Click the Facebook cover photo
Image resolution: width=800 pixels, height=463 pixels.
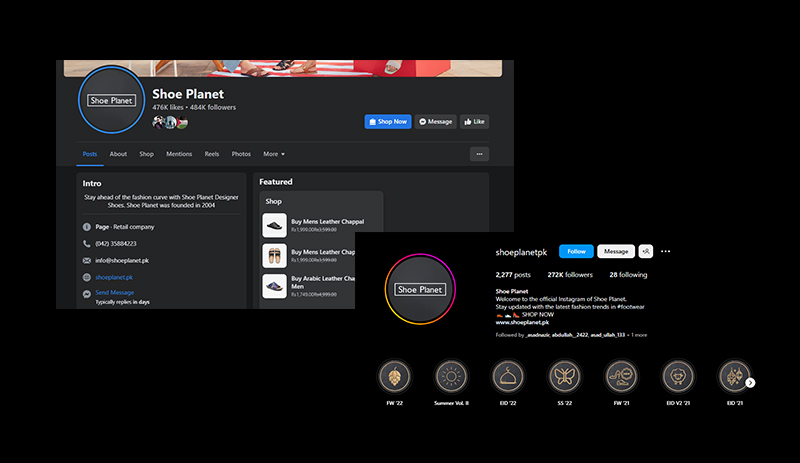283,68
